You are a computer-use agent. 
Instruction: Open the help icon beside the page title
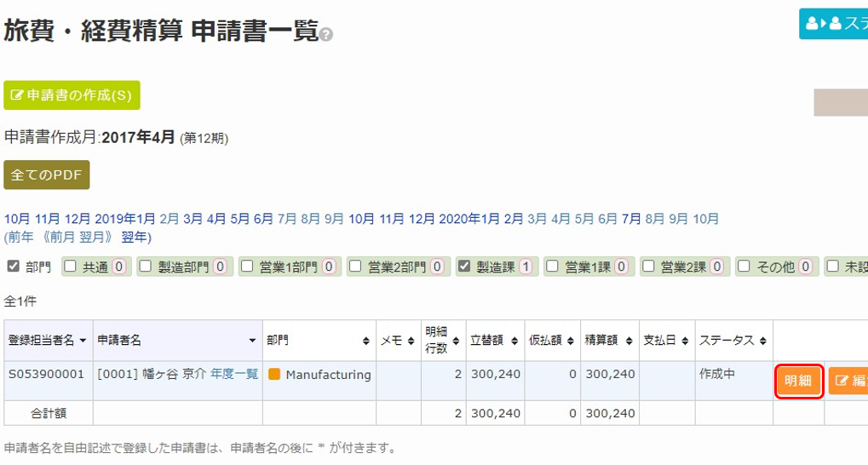[326, 36]
